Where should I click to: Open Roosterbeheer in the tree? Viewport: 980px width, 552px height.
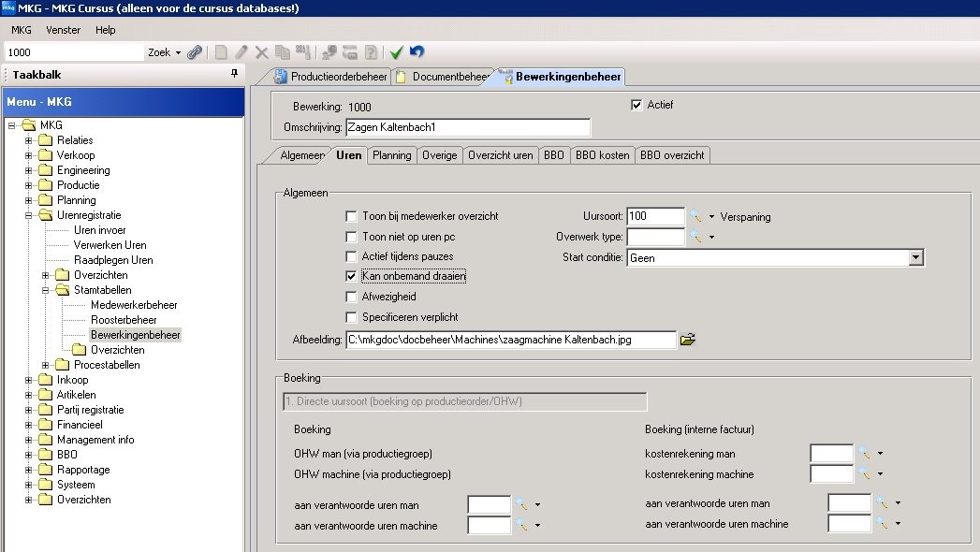pos(124,320)
